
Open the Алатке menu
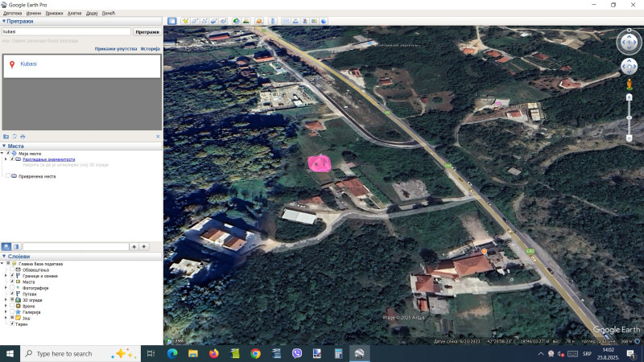click(74, 13)
